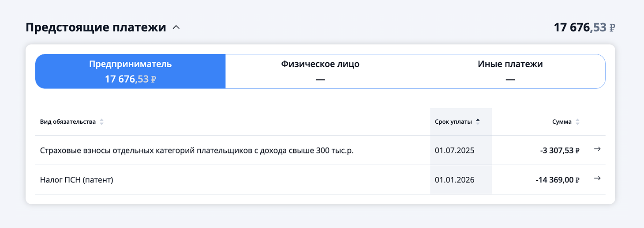Click amount -14 369,00 ₽
This screenshot has height=228, width=644.
[558, 180]
